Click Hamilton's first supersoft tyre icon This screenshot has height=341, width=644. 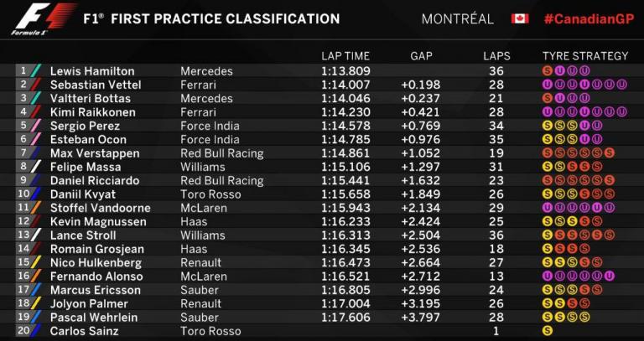(548, 71)
